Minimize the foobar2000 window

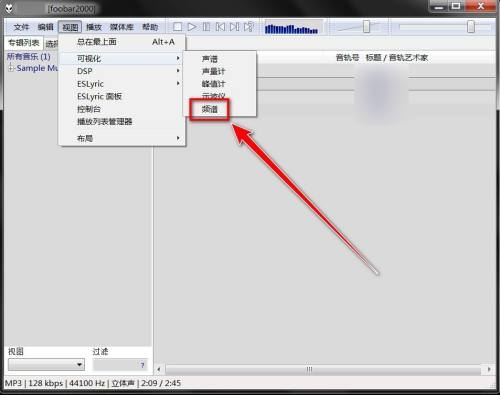439,6
